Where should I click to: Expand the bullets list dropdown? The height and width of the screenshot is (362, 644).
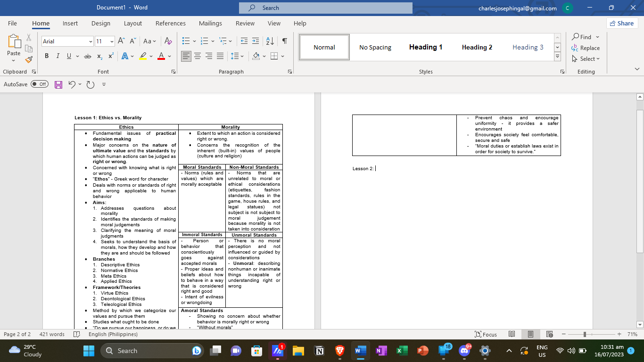click(194, 41)
